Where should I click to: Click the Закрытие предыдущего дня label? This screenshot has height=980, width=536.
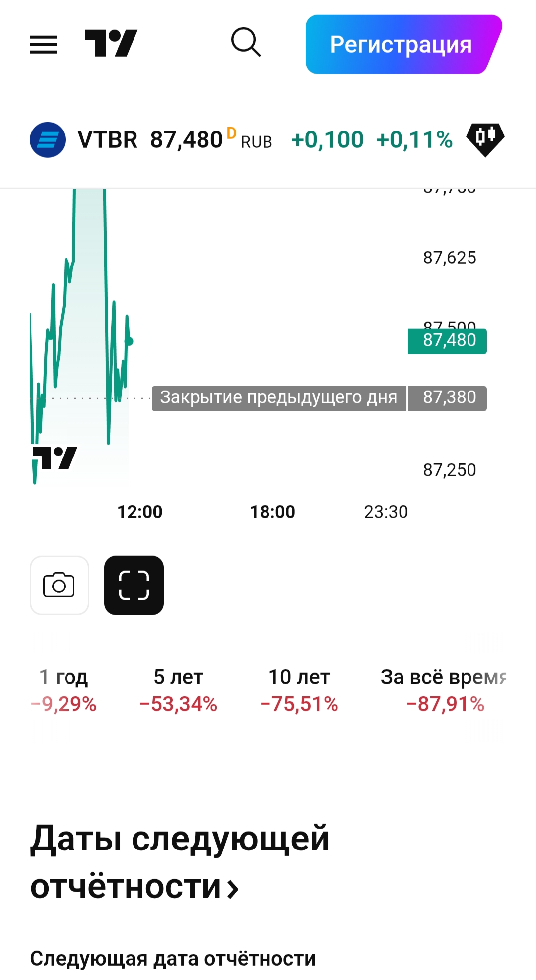[278, 398]
